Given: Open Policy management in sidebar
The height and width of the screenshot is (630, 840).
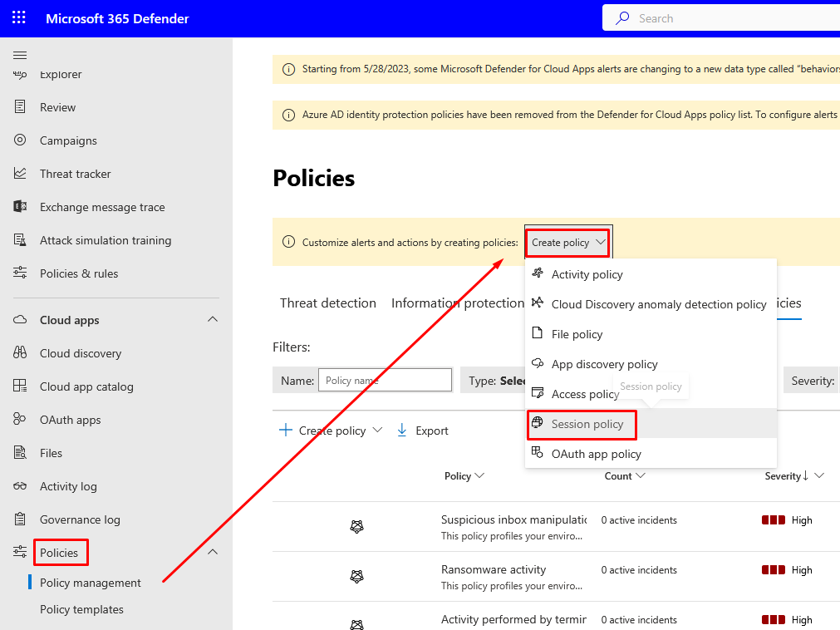Looking at the screenshot, I should (x=90, y=583).
